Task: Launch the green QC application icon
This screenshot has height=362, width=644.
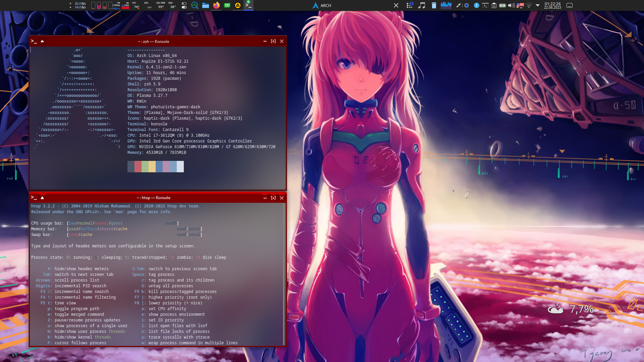Action: [227, 5]
